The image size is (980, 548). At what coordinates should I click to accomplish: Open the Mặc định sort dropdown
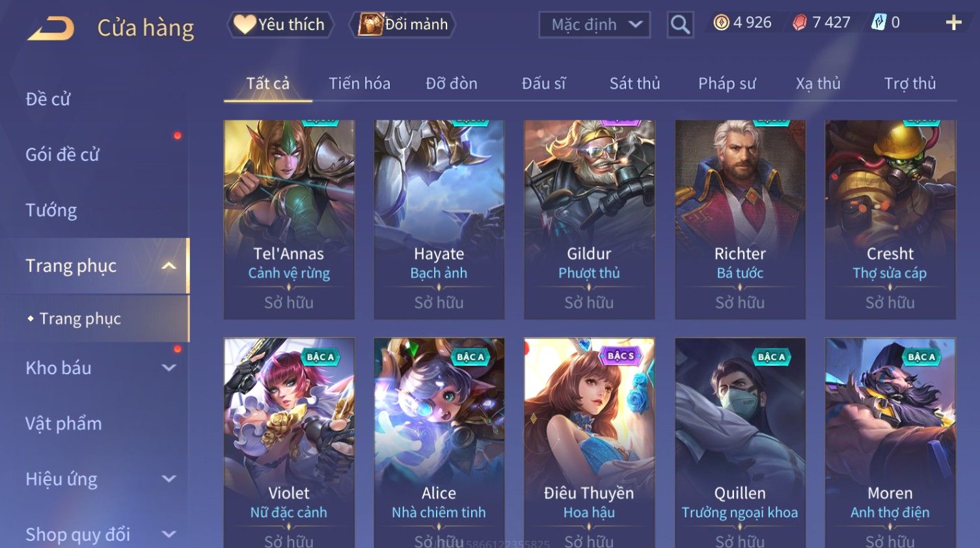[x=595, y=25]
